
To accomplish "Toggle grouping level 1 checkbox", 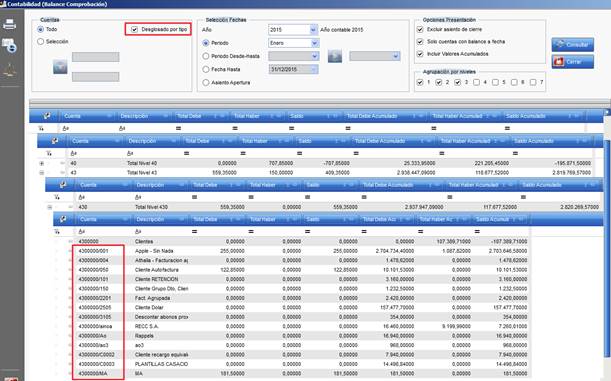I will [420, 82].
